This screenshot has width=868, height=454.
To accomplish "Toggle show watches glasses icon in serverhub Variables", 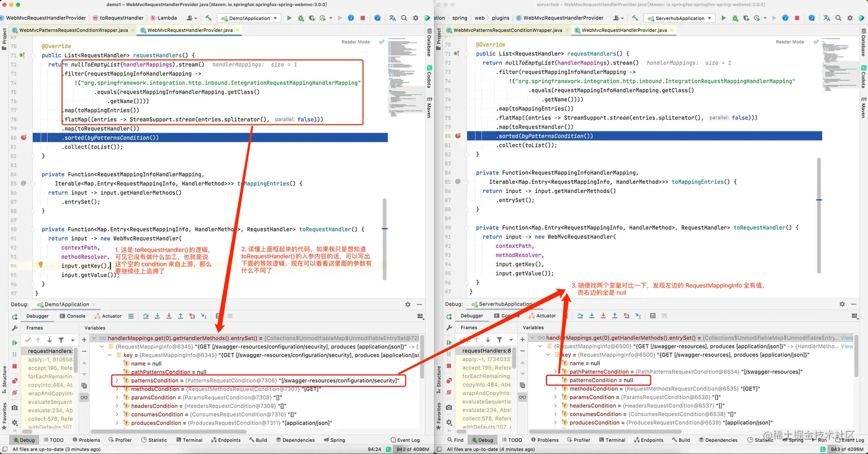I will point(522,397).
